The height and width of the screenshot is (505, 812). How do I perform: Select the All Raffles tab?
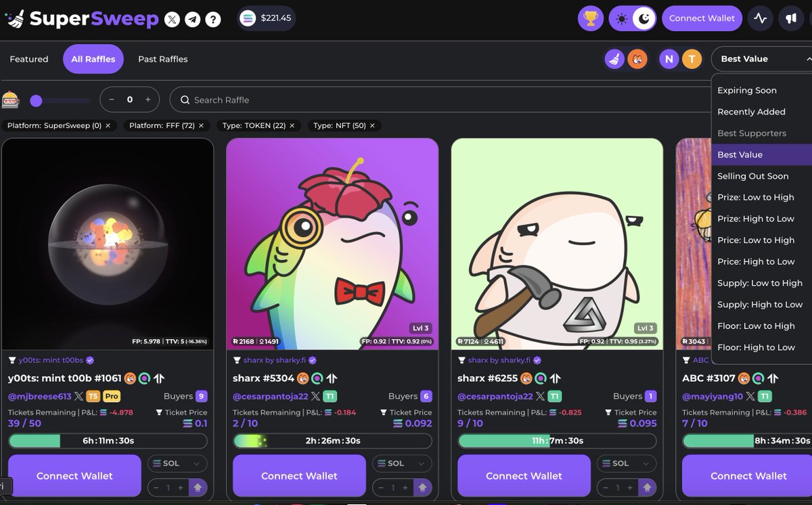[93, 59]
